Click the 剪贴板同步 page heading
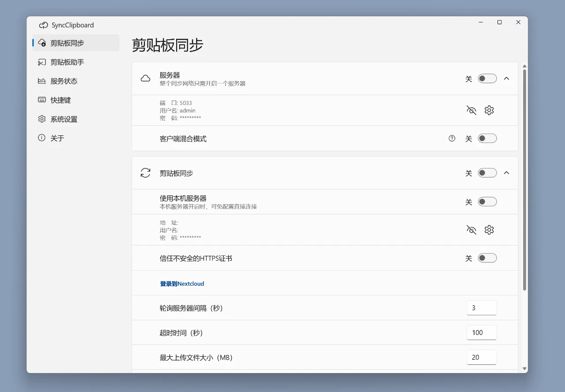Screen dimensions: 565x392 [168, 45]
